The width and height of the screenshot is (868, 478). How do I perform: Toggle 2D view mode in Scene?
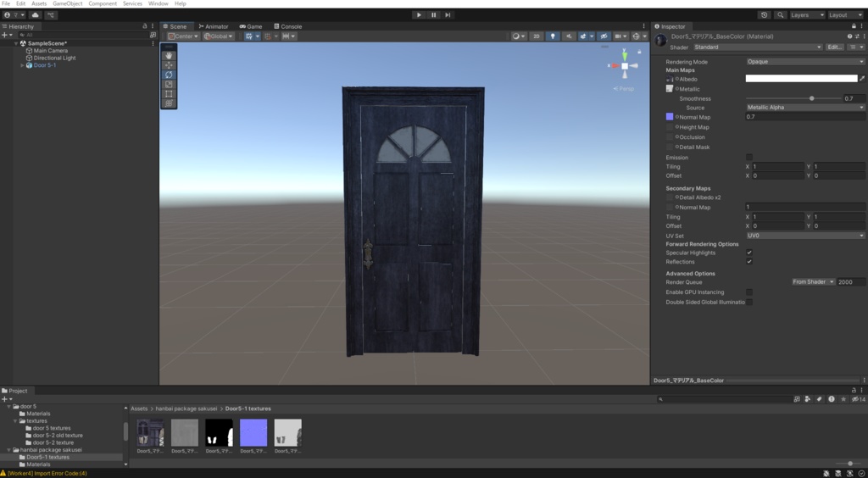536,36
